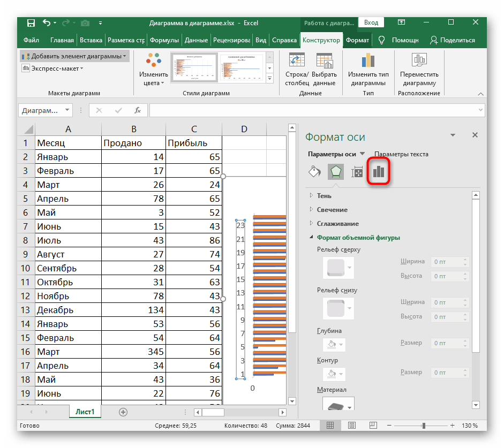The image size is (504, 448).
Task: Click zoom out minus icon
Action: pyautogui.click(x=389, y=426)
